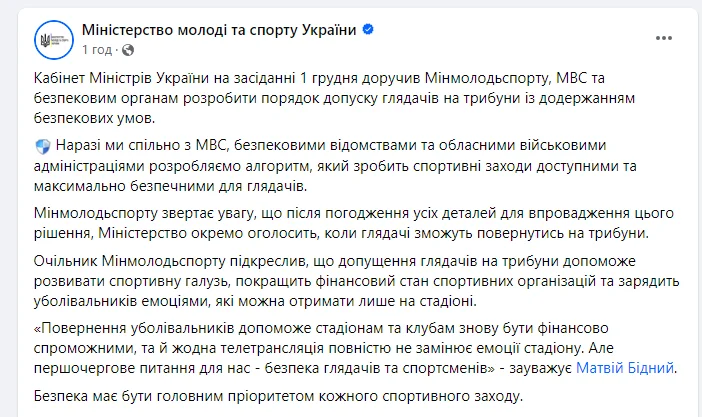Click the public audience globe icon
The height and width of the screenshot is (417, 702).
(x=127, y=49)
